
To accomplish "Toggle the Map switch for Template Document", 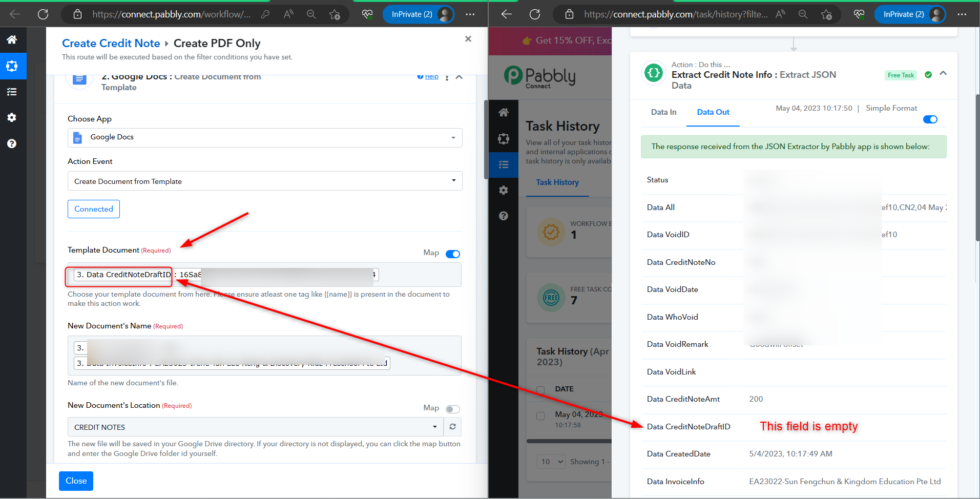I will [453, 254].
